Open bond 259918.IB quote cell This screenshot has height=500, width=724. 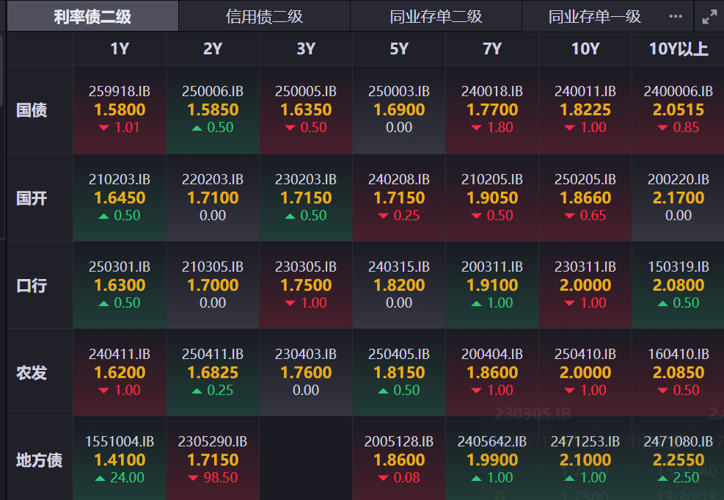120,109
